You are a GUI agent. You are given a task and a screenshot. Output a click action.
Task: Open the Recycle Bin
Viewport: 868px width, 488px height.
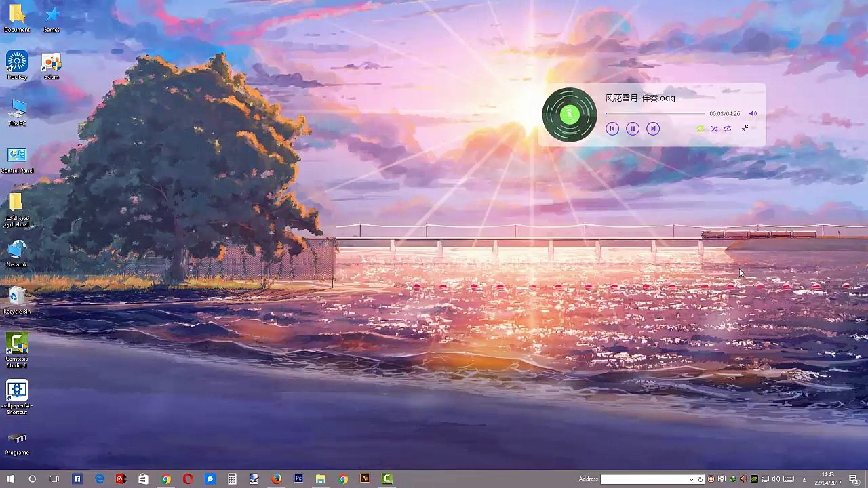17,300
